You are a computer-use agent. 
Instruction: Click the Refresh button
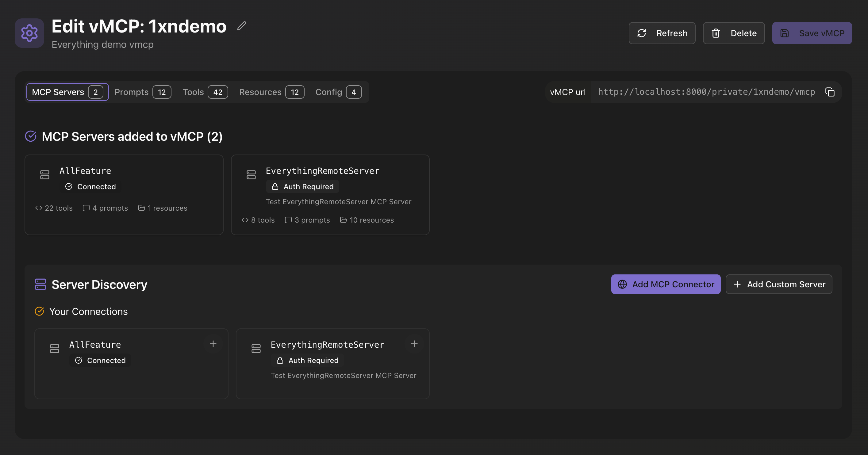[662, 33]
